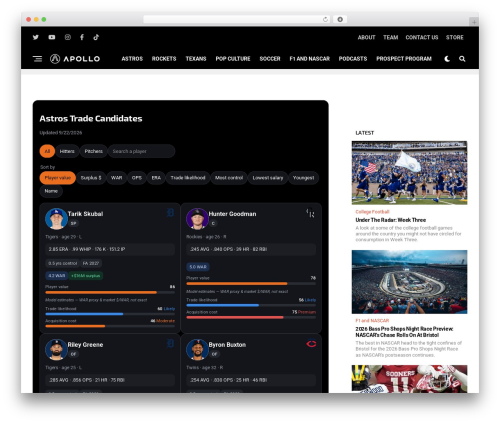Open the Texans nav item

coord(196,59)
